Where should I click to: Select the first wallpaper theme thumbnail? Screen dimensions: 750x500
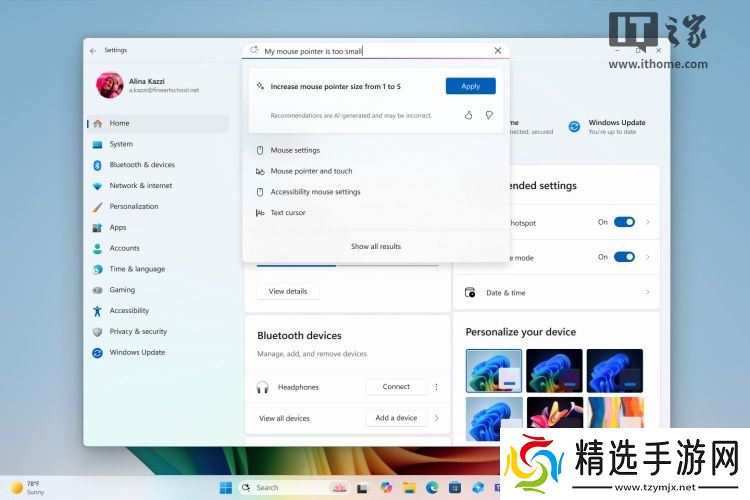coord(494,370)
